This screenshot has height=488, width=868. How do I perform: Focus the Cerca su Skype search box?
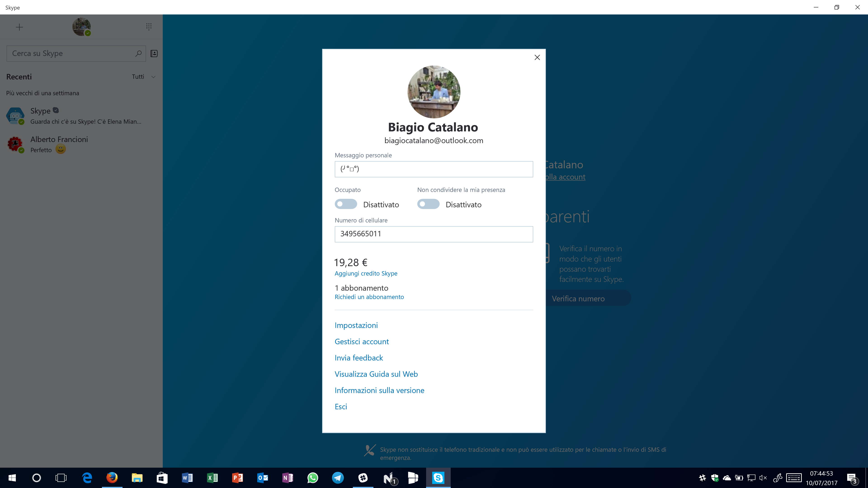click(x=76, y=53)
